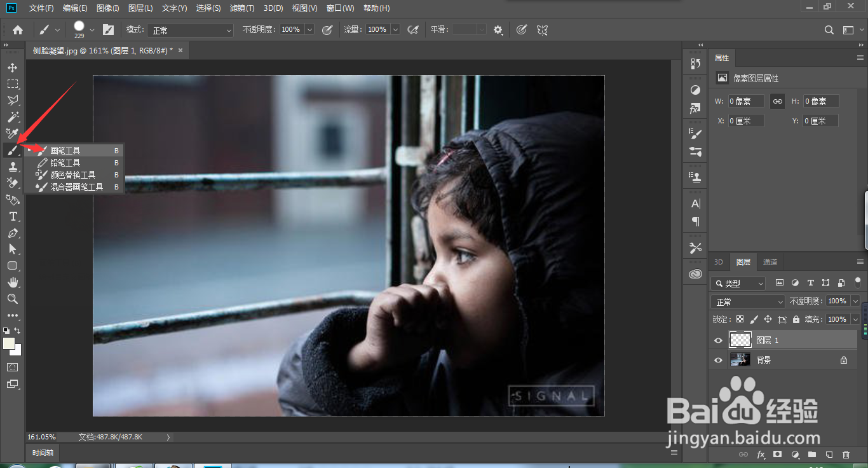
Task: Toggle pressure for size button
Action: [522, 30]
